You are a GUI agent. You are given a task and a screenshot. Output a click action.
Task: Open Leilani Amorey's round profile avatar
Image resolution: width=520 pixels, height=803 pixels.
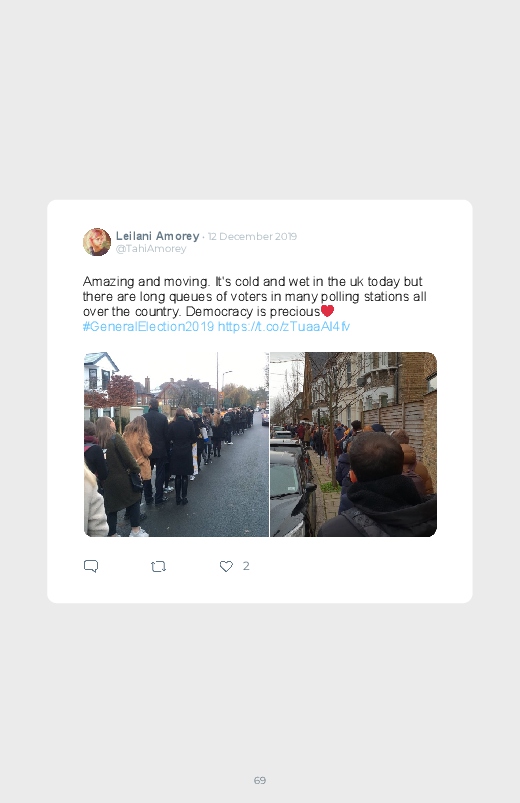[x=97, y=242]
